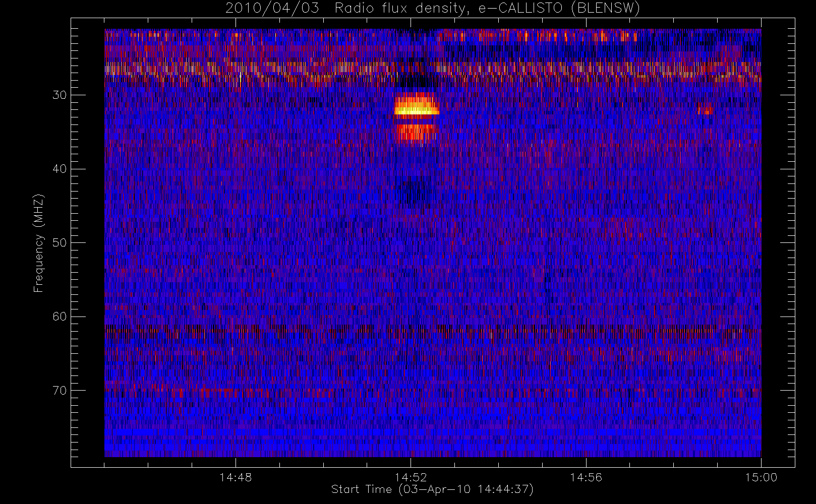Click the 70 frequency tick label
This screenshot has width=816, height=504.
point(60,391)
